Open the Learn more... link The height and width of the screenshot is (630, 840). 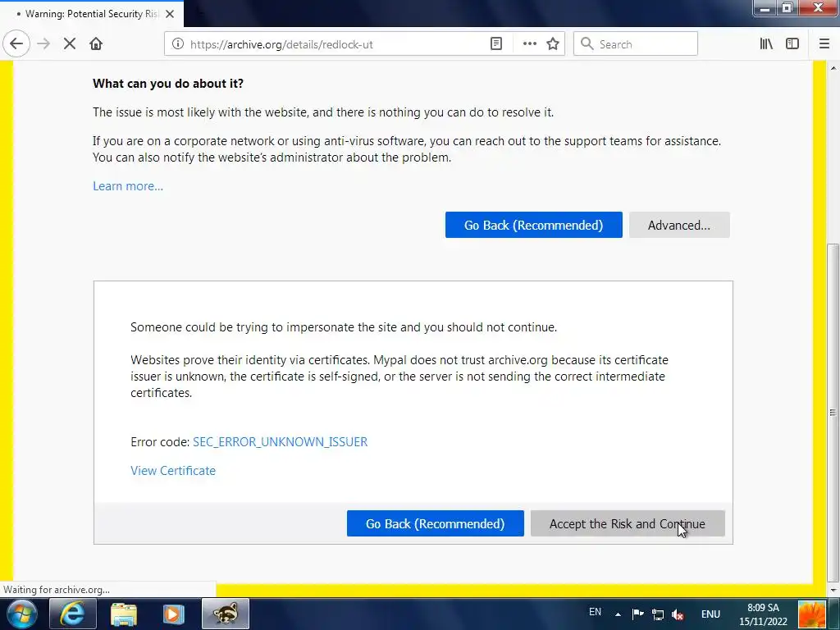(128, 186)
